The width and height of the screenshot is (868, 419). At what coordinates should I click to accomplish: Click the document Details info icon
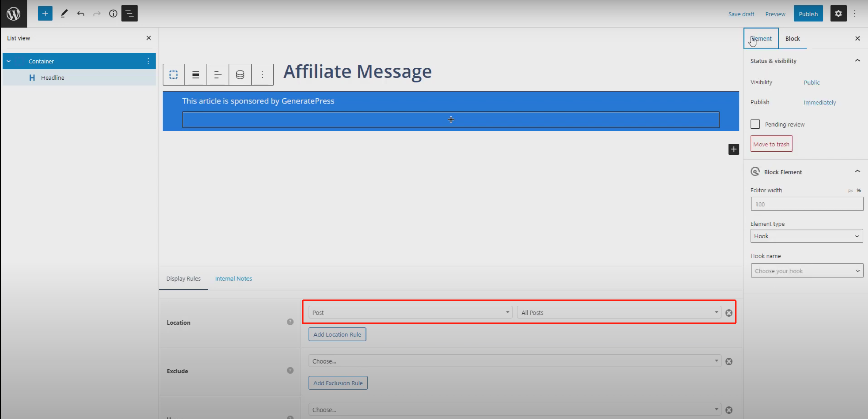[113, 13]
